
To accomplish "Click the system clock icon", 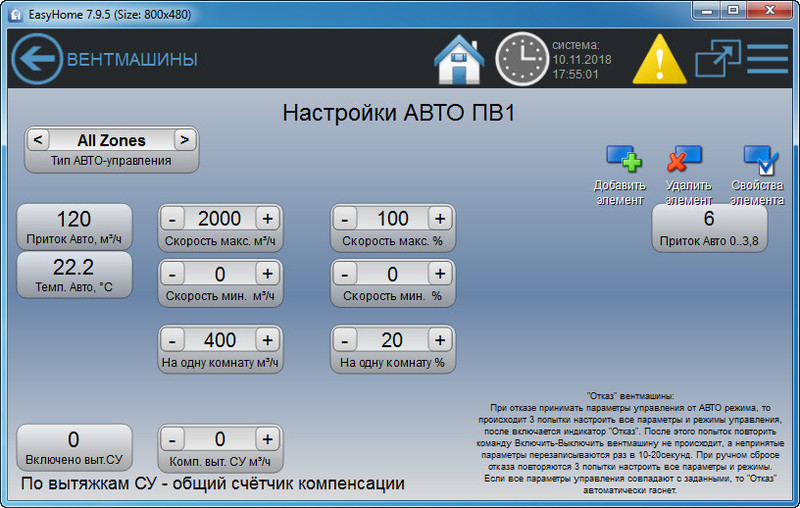I will pyautogui.click(x=521, y=59).
